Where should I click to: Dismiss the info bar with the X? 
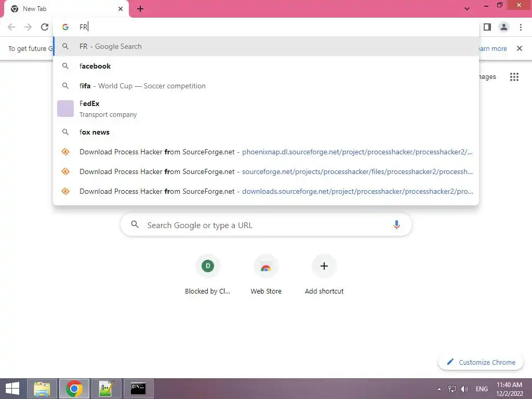tap(519, 48)
